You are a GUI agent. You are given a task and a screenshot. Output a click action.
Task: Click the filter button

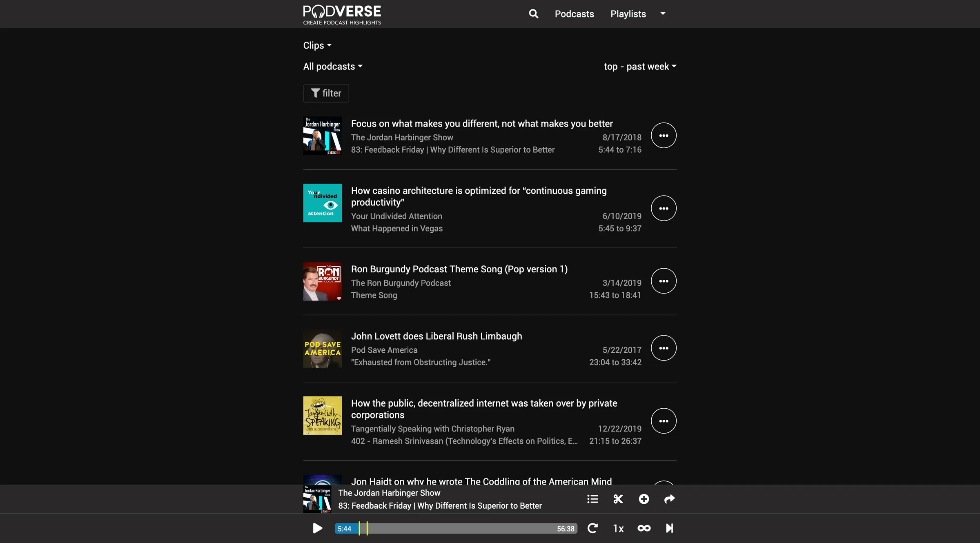point(326,93)
